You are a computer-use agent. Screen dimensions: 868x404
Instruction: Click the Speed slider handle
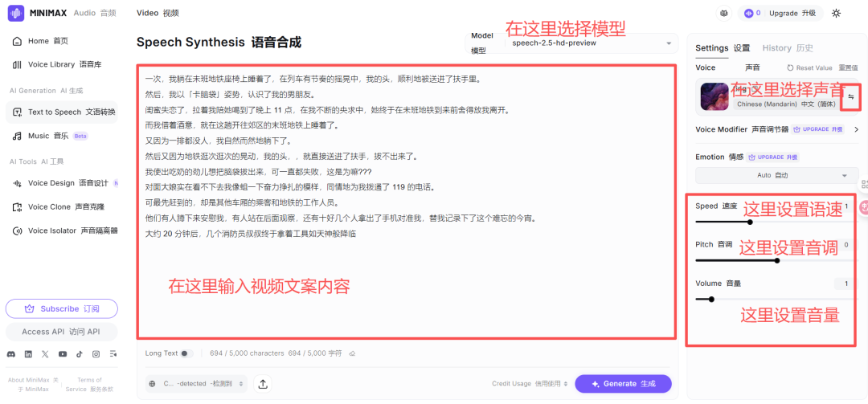click(750, 222)
